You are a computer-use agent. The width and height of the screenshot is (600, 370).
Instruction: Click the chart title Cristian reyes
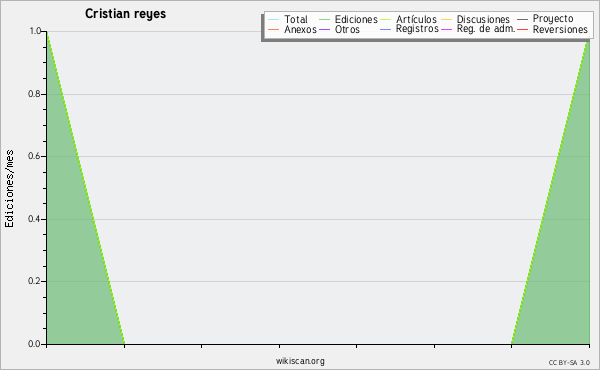click(x=126, y=14)
